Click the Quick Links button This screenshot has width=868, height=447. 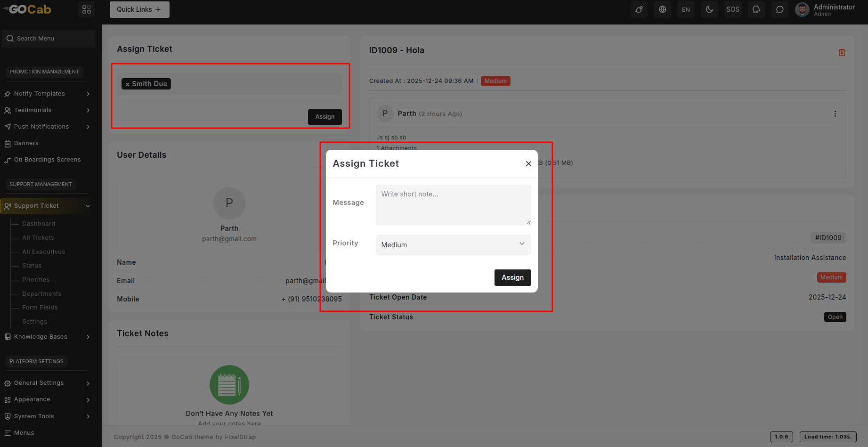pos(139,9)
